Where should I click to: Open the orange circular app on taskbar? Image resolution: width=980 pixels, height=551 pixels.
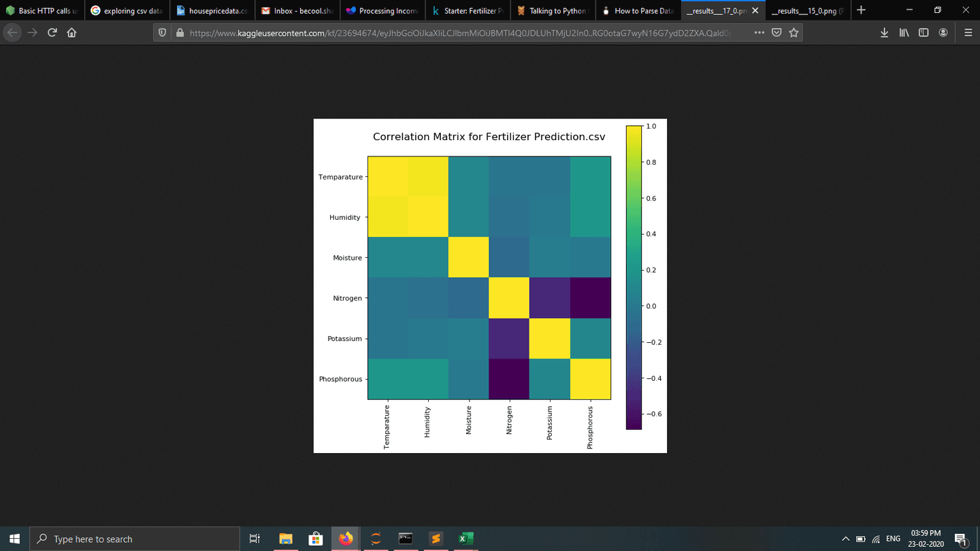point(376,539)
